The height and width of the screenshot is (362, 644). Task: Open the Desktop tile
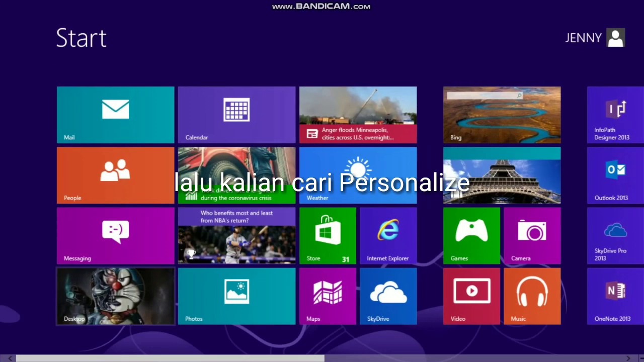pos(115,296)
